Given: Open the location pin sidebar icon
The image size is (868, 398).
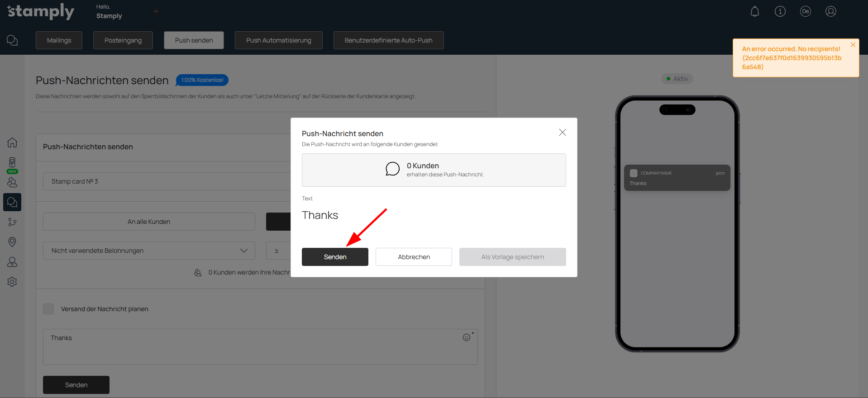Looking at the screenshot, I should pos(12,242).
